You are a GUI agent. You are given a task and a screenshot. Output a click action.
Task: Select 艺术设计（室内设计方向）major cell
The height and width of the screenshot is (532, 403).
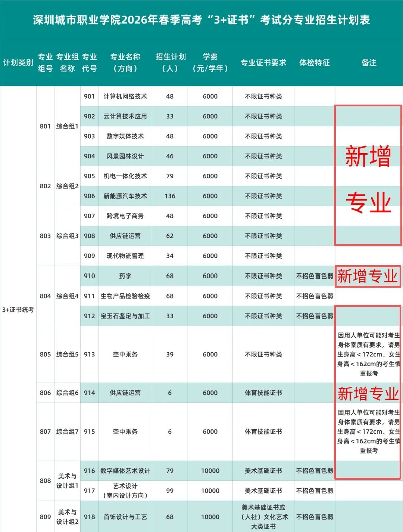(125, 491)
